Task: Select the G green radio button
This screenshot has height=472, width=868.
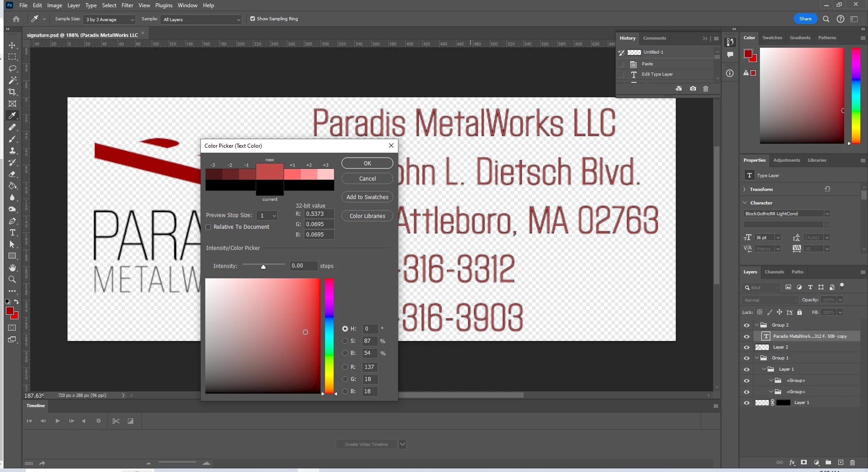Action: 345,379
